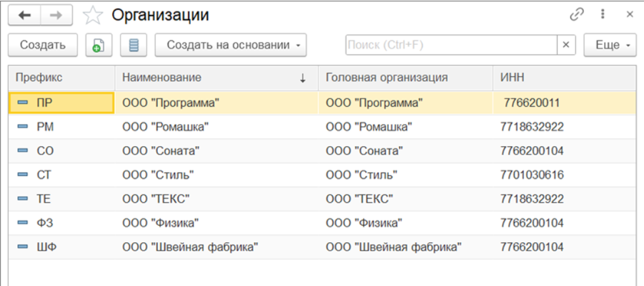Click ООО "Физика" in Головная организация column
644x286 pixels.
click(x=406, y=222)
